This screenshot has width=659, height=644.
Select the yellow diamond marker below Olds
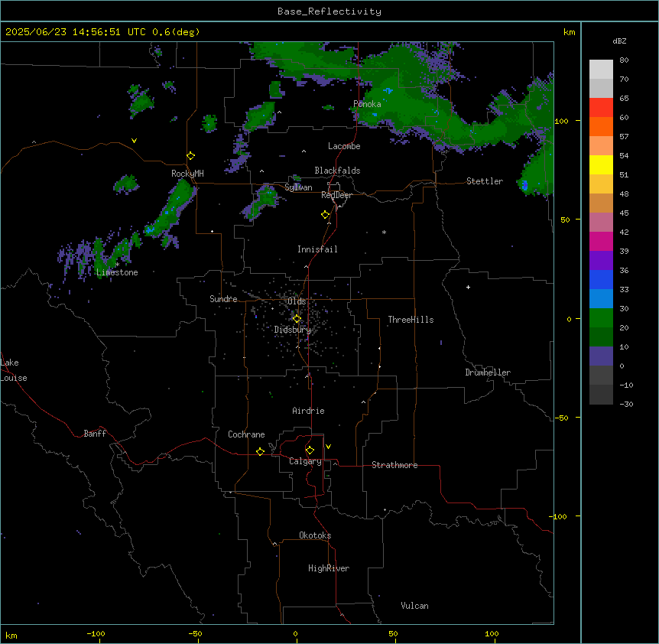pyautogui.click(x=297, y=319)
